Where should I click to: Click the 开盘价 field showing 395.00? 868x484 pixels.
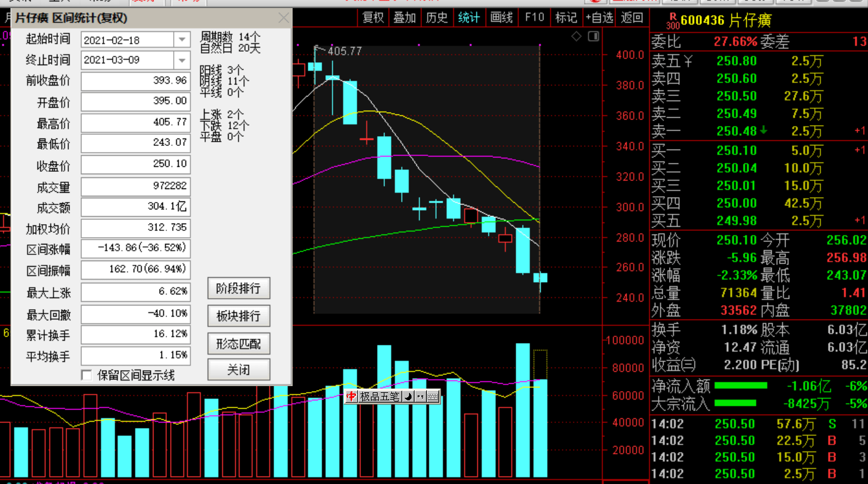pos(136,102)
